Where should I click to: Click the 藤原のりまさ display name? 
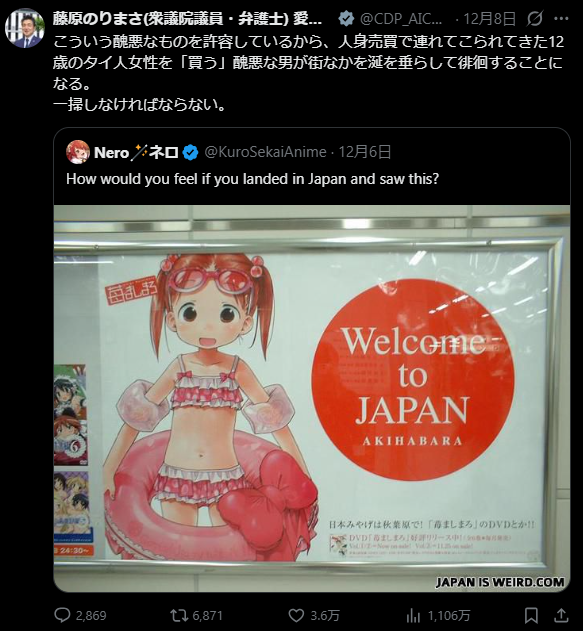pos(187,19)
